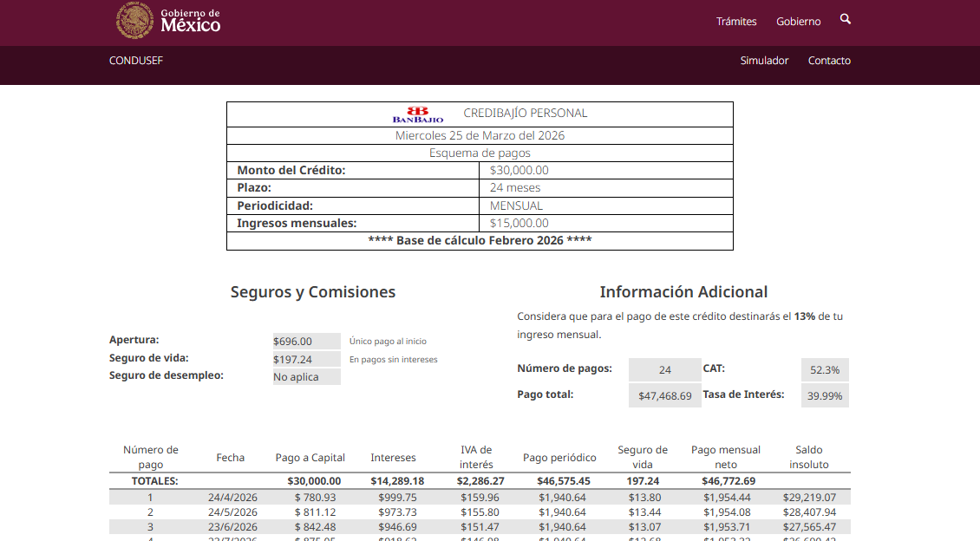Click the pago mensual neto $1,953.71
The image size is (980, 541).
(727, 527)
